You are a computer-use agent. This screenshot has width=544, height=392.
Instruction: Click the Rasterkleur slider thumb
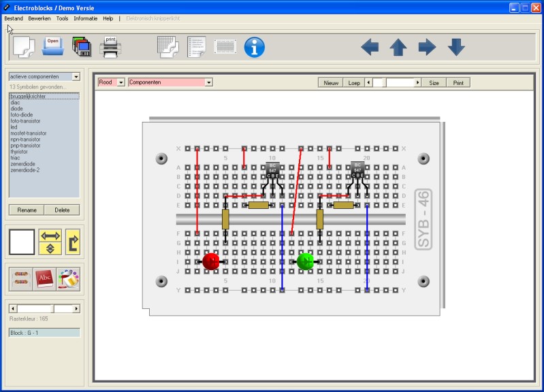[x=52, y=308]
